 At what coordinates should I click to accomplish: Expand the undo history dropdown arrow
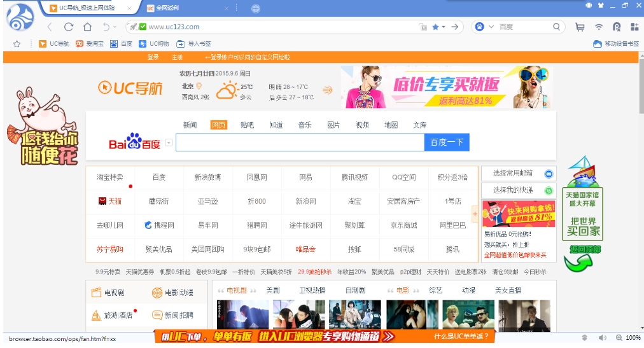click(115, 27)
